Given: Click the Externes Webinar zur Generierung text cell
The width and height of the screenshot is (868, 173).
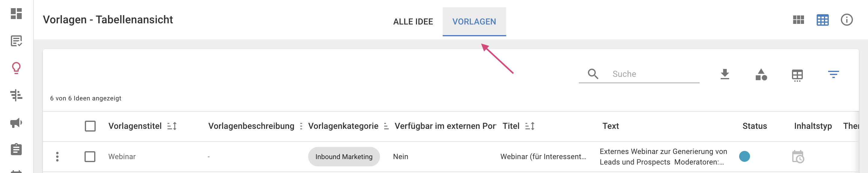Looking at the screenshot, I should point(663,156).
